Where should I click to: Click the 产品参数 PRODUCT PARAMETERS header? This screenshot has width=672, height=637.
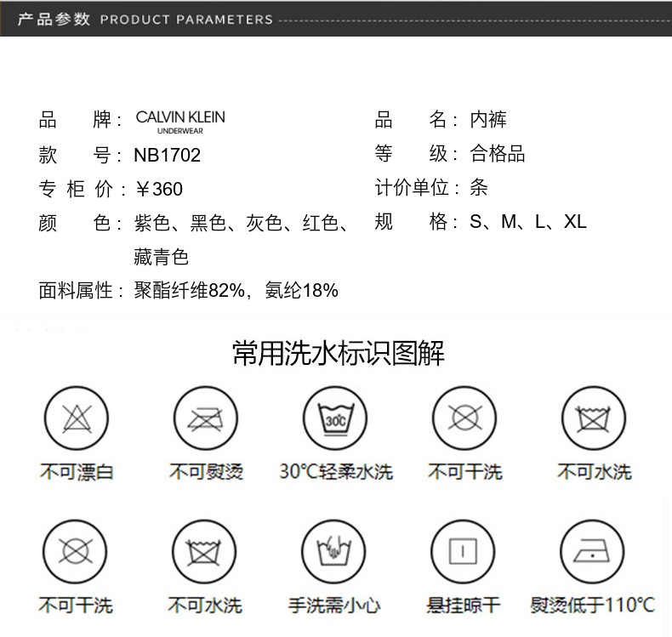pyautogui.click(x=145, y=19)
